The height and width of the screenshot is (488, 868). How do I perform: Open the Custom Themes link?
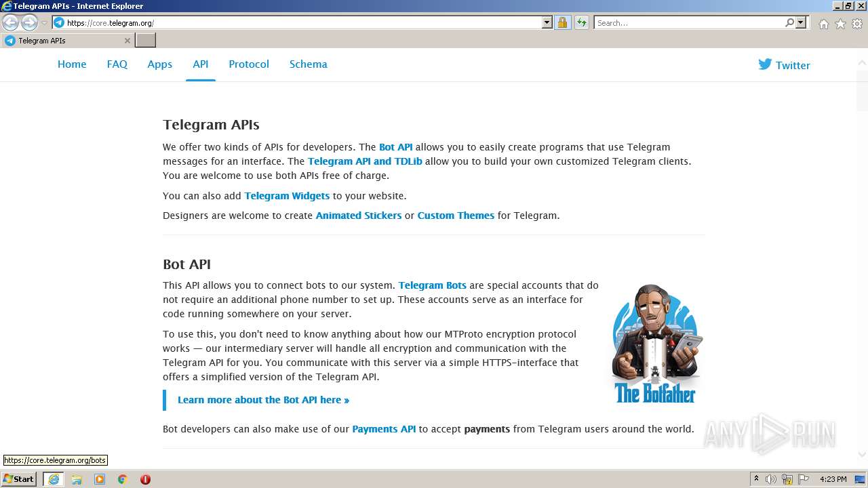coord(456,216)
